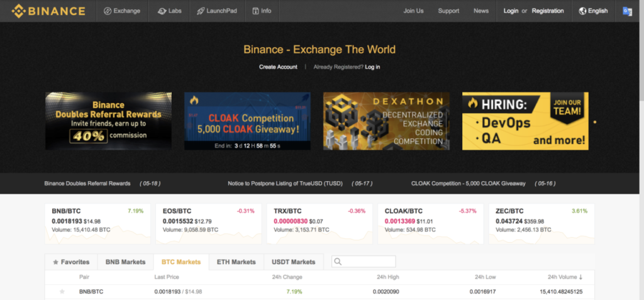Viewport: 644px width, 300px height.
Task: Open the Exchange menu icon
Action: (x=108, y=11)
